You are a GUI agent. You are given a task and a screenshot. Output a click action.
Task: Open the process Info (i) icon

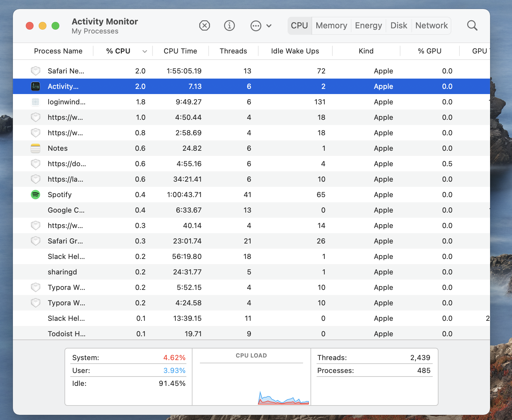point(230,25)
